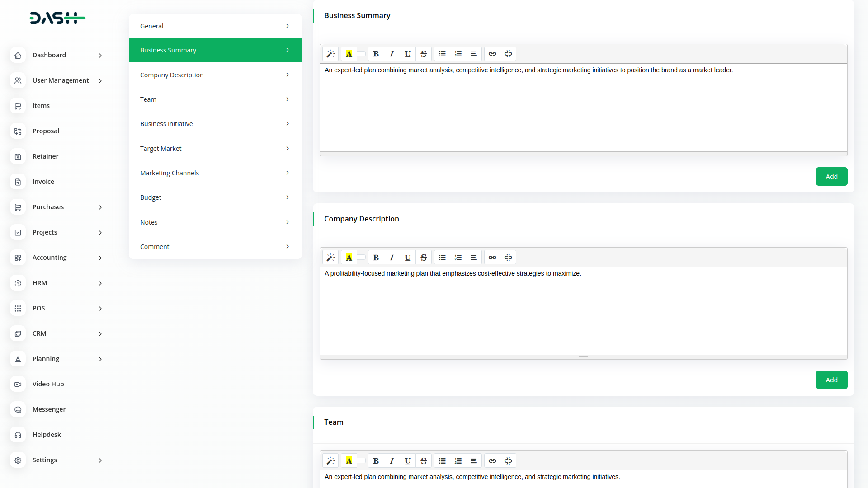Expand the User Management menu chevron
868x488 pixels.
pyautogui.click(x=100, y=81)
